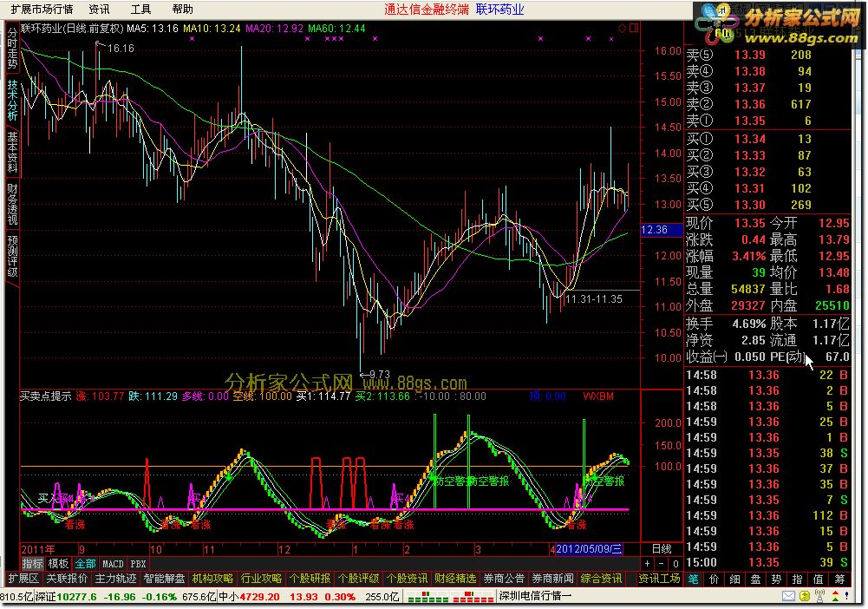Screen dimensions: 868x609
Task: Open 智能解盘 panel
Action: [165, 579]
